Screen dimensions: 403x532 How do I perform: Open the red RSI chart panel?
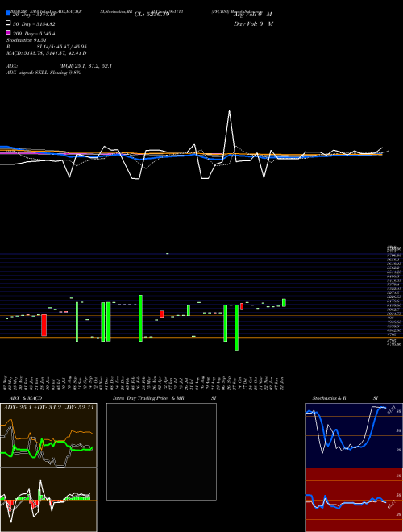point(354,500)
